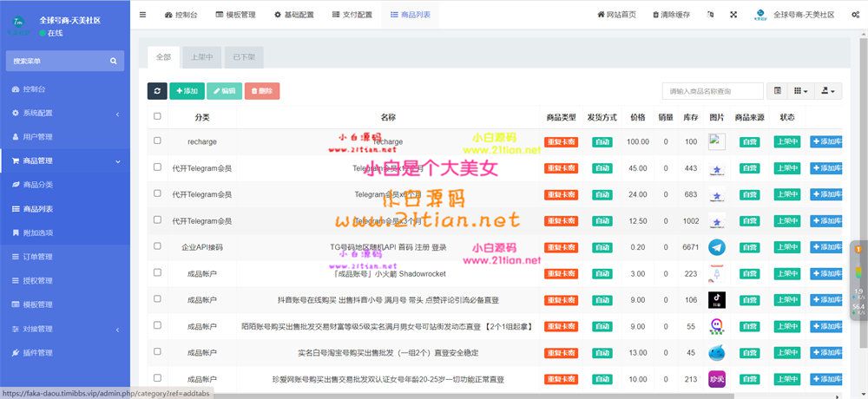Open the thumbnail in the Shadowrocket row
The image size is (868, 399).
pyautogui.click(x=717, y=273)
